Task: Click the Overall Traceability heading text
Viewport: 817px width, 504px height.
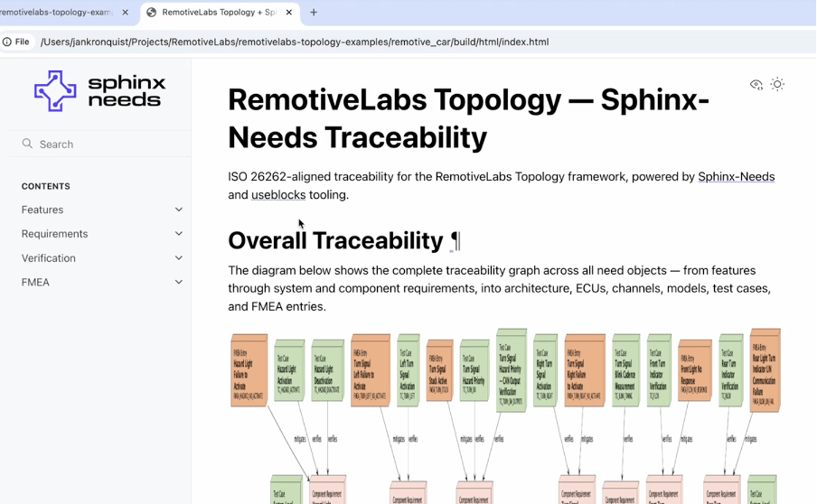Action: pos(335,240)
